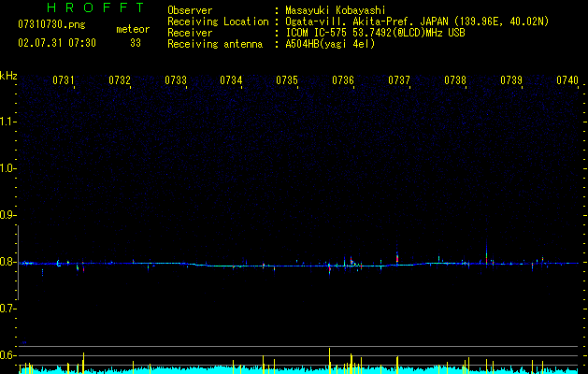Click the 0736 time marker
The width and height of the screenshot is (588, 374).
click(x=343, y=80)
